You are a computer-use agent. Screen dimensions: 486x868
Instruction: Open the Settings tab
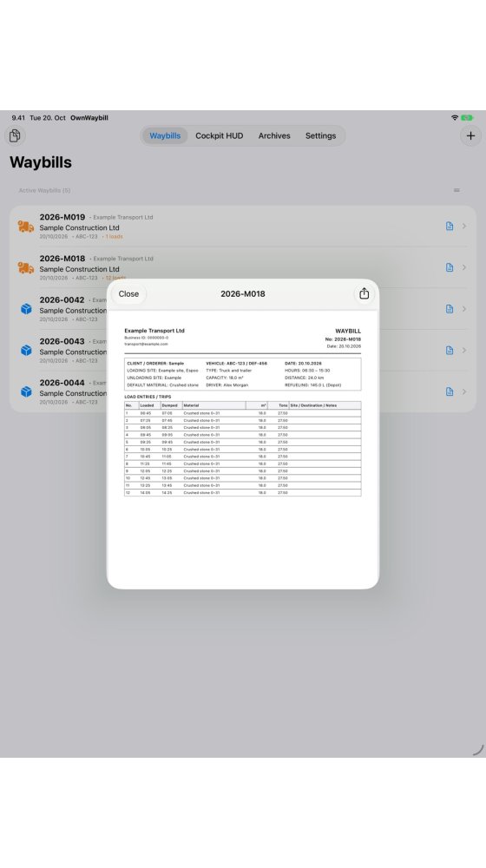click(320, 135)
